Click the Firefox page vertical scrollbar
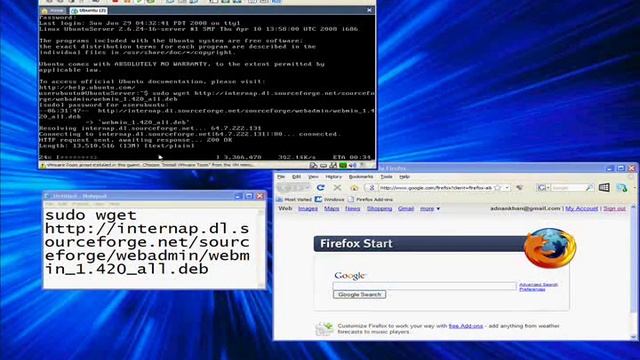This screenshot has width=640, height=360. [633, 271]
